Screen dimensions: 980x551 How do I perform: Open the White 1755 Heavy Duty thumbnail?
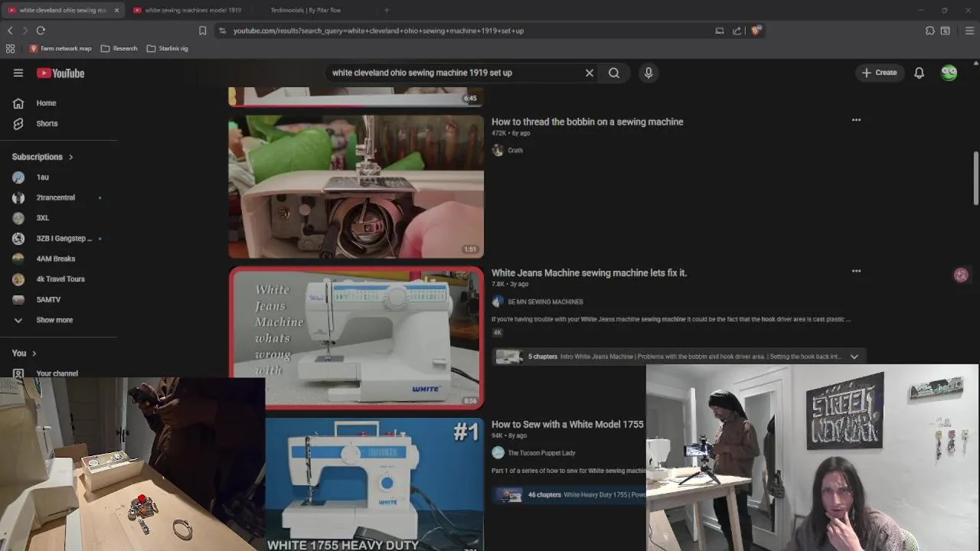(x=374, y=484)
